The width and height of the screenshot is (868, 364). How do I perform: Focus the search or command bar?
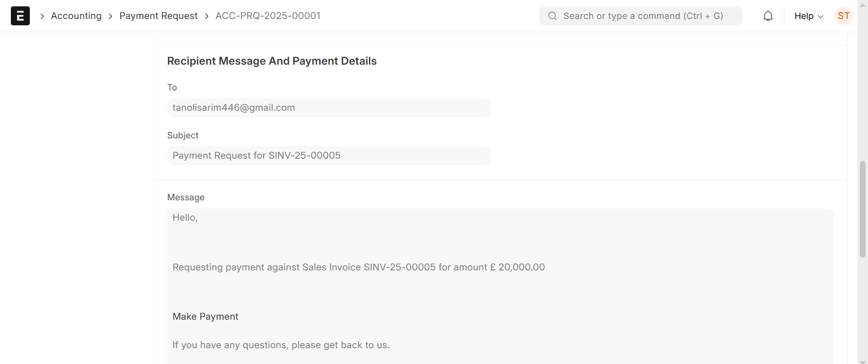pyautogui.click(x=643, y=16)
